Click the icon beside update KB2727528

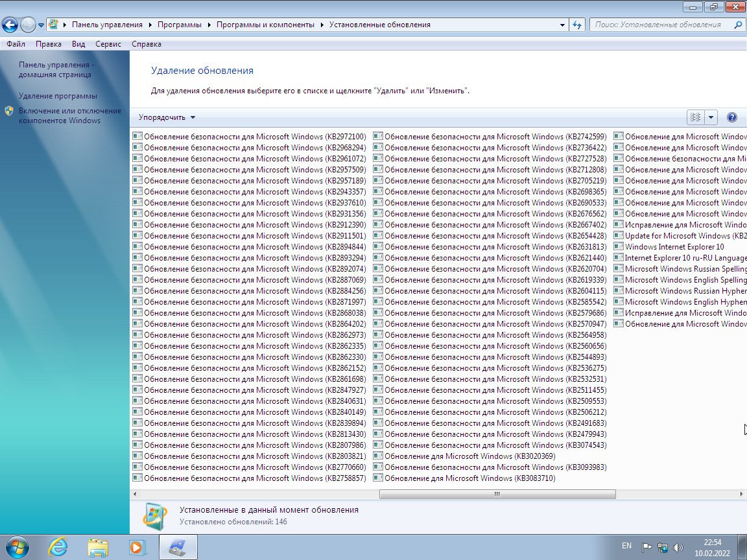(378, 158)
